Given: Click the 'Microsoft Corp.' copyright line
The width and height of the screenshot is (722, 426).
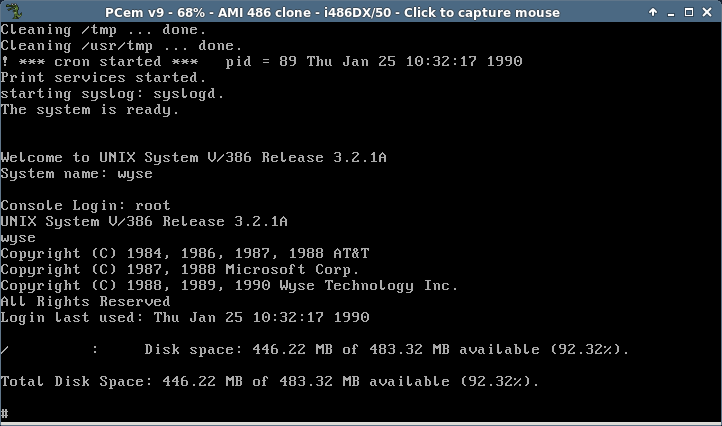Looking at the screenshot, I should click(x=180, y=269).
